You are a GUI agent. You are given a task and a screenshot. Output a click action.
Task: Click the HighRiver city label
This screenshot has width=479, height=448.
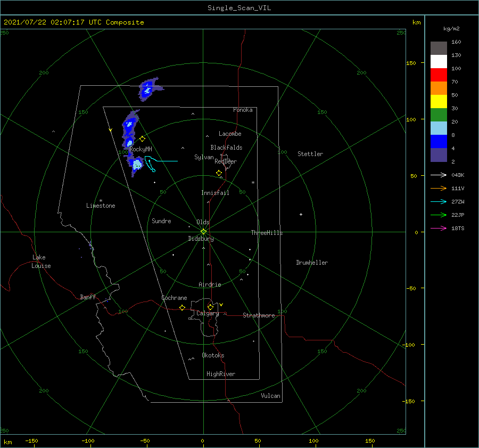(221, 374)
